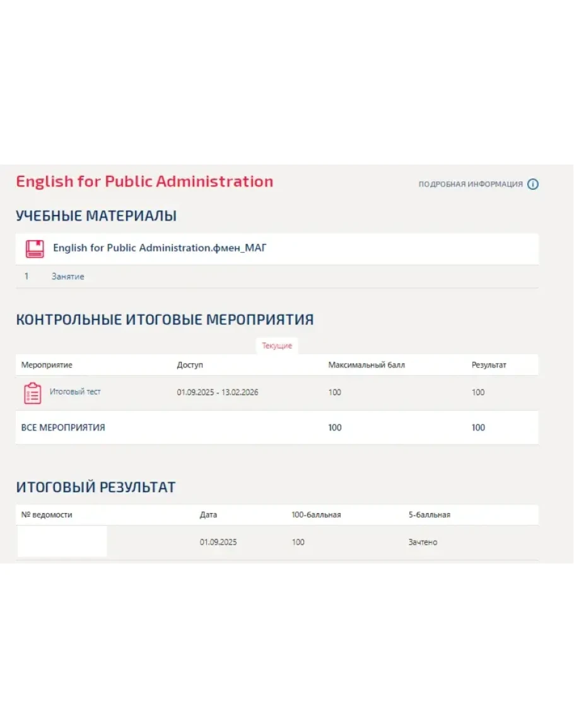Screen dimensions: 574x728
Task: Click the blank white № ведомости cell
Action: 62,542
